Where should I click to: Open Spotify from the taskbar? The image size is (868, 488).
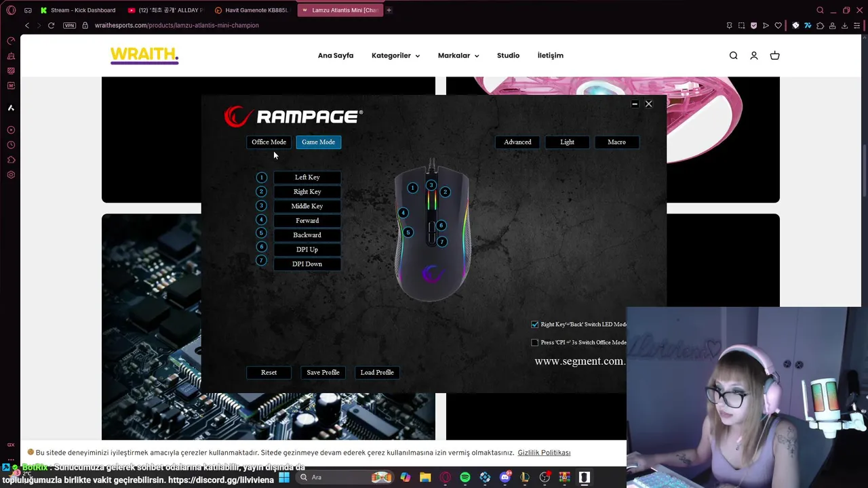click(x=465, y=477)
